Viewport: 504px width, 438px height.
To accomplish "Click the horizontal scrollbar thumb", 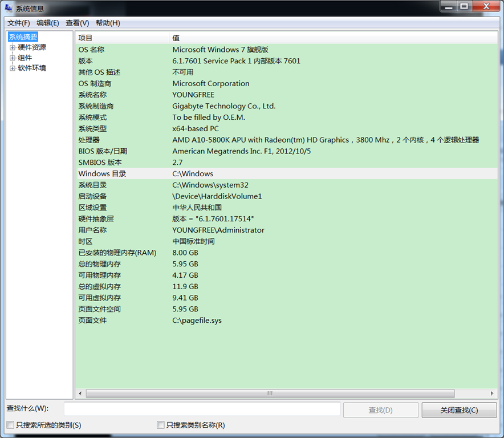I will click(270, 394).
